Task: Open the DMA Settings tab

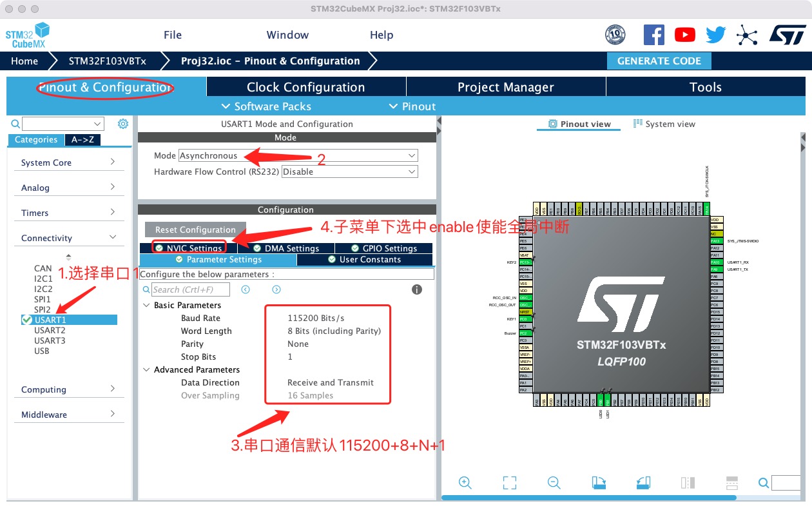Action: [x=286, y=248]
